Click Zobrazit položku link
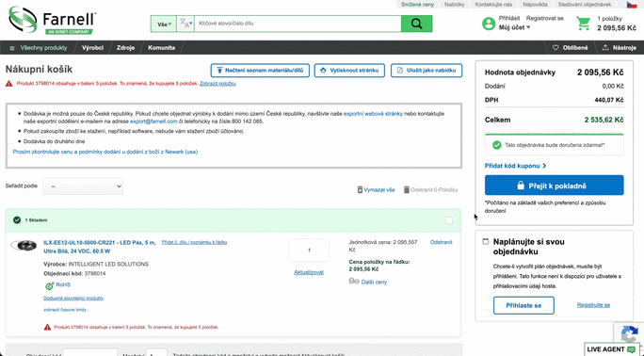 217,84
